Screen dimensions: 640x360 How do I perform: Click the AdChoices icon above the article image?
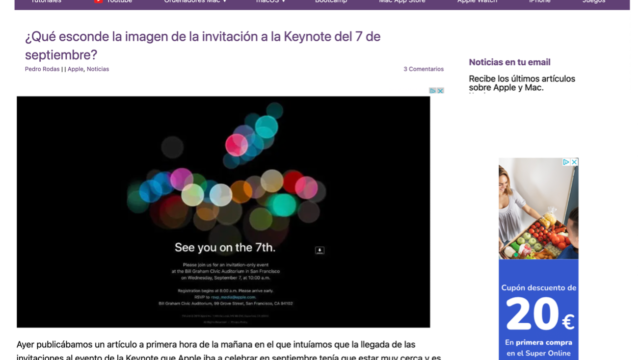click(x=433, y=91)
